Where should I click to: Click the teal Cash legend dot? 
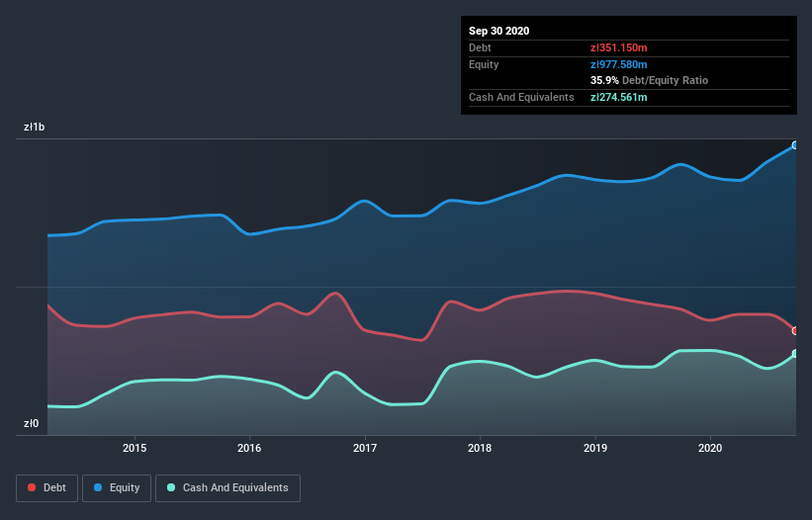[x=171, y=487]
